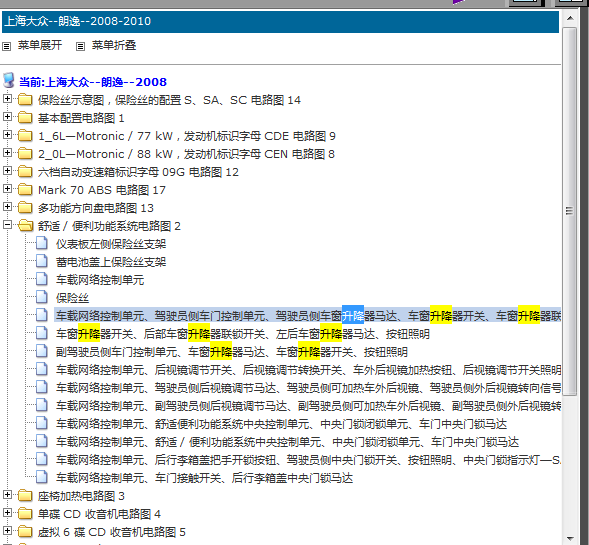
Task: Click the folder icon for 六档自动变速箱标识字母 09G
Action: click(x=25, y=172)
